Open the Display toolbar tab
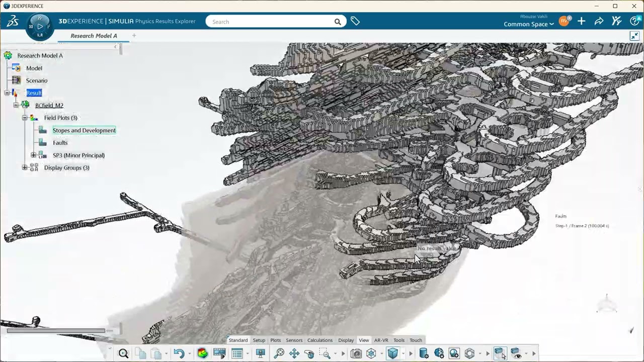 (x=346, y=340)
